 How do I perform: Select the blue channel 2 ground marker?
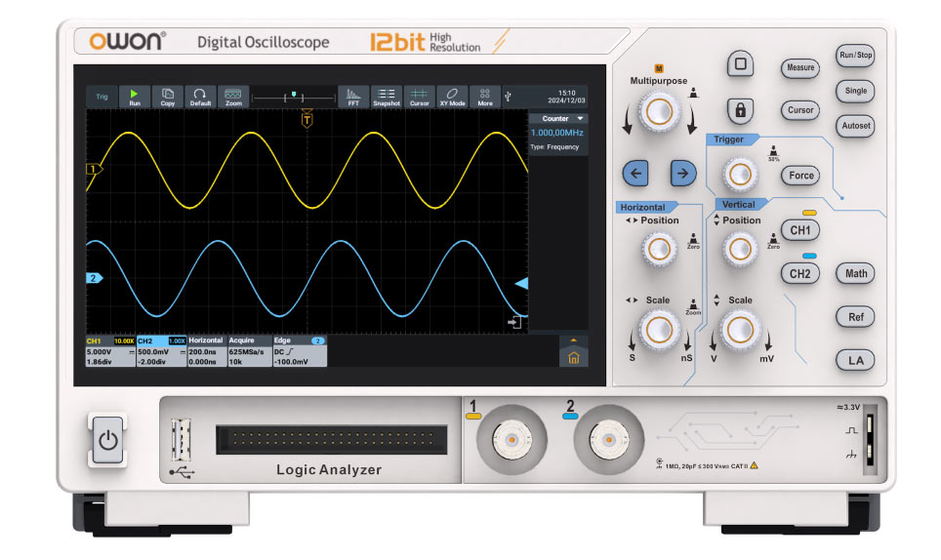pos(95,278)
